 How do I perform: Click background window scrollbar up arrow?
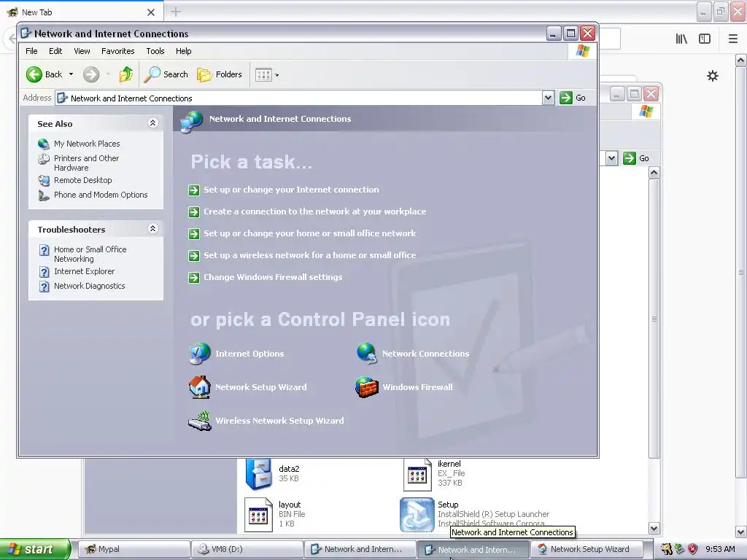(x=654, y=173)
